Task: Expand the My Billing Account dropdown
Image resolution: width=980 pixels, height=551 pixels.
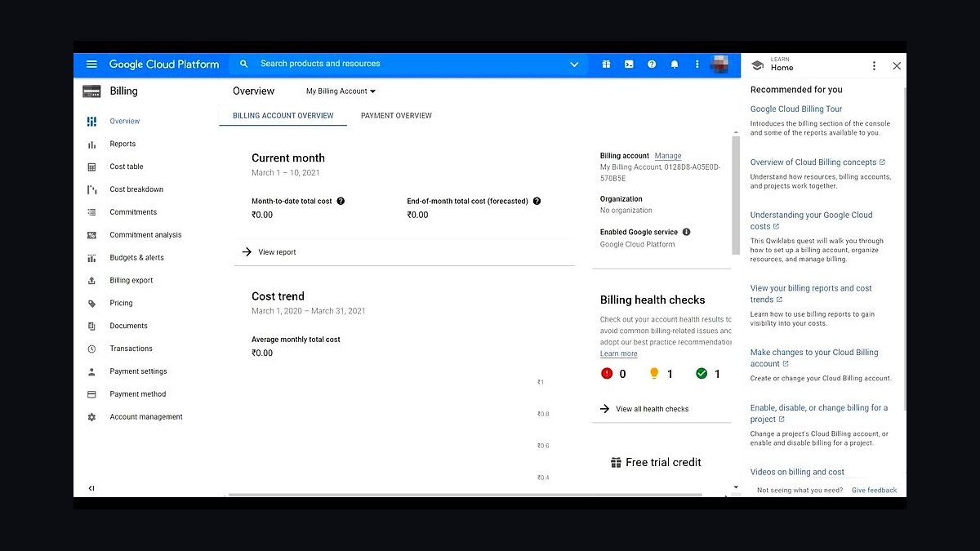Action: point(341,91)
